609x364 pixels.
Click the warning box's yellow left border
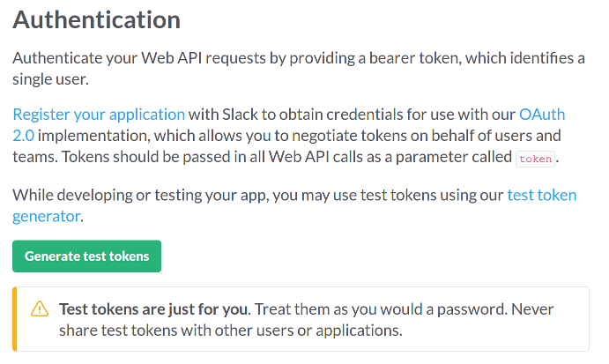(x=14, y=319)
